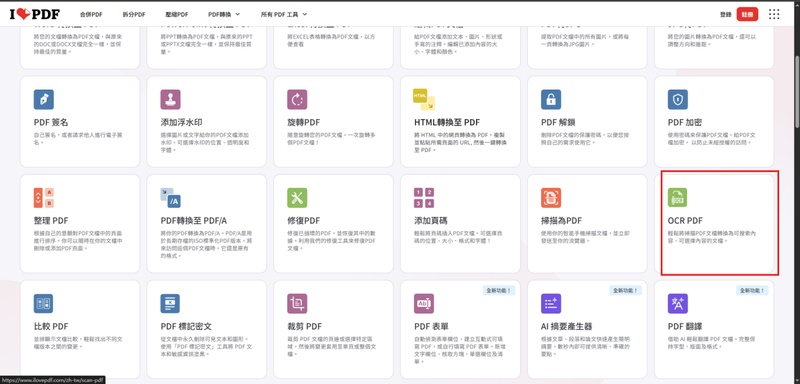Open the 裁剪 PDF title link
The width and height of the screenshot is (800, 384).
pyautogui.click(x=304, y=326)
